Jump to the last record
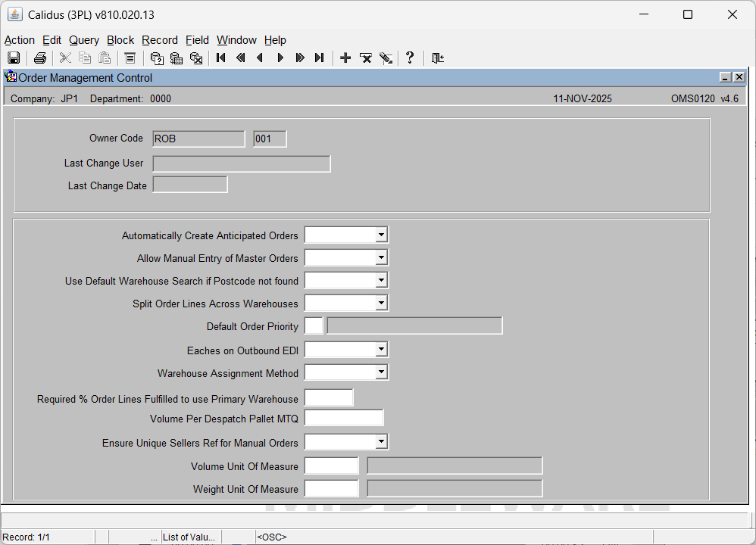The height and width of the screenshot is (545, 756). pos(319,58)
